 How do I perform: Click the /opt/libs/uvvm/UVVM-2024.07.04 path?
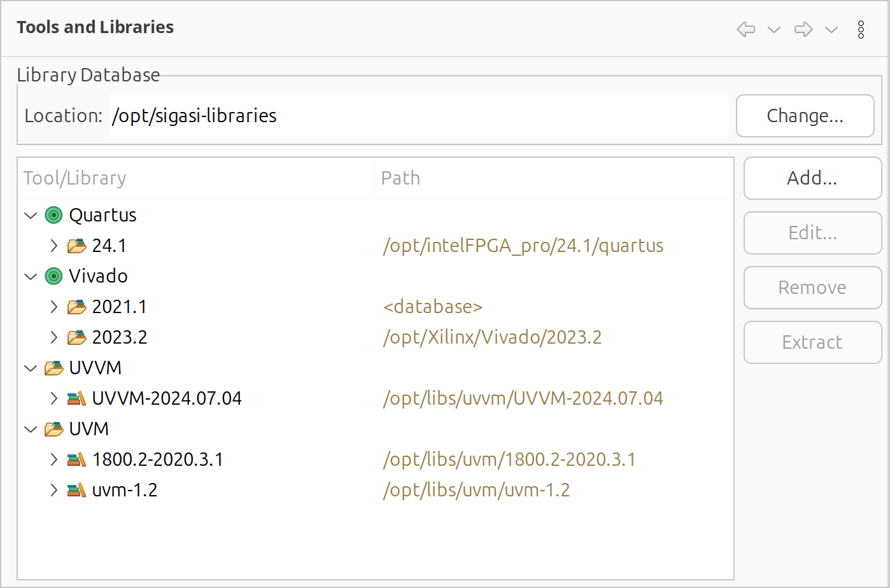click(x=523, y=398)
